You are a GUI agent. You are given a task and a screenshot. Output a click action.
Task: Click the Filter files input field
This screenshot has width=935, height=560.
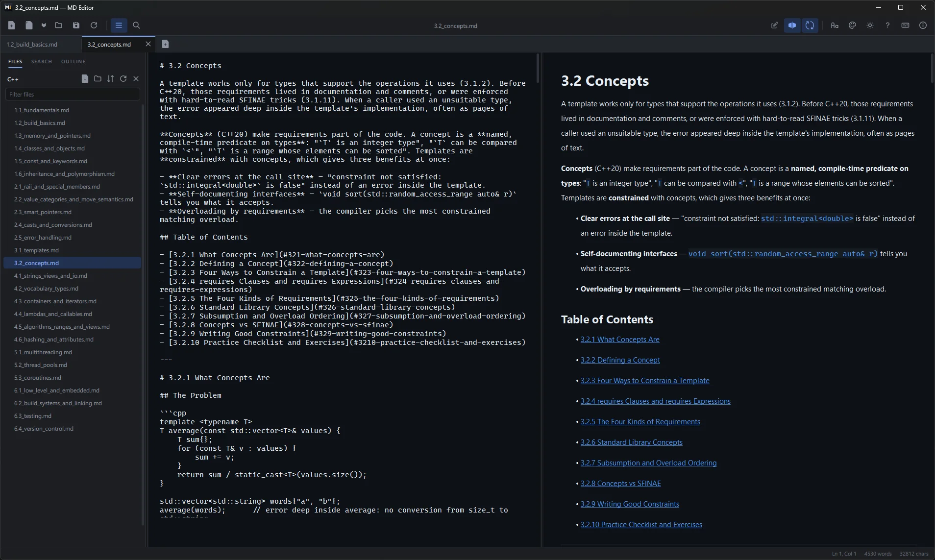coord(73,94)
